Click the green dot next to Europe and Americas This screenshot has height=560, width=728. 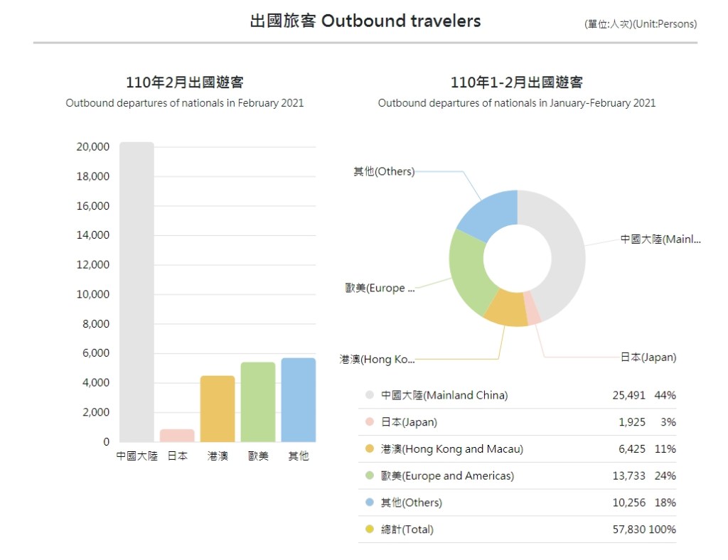[x=369, y=475]
